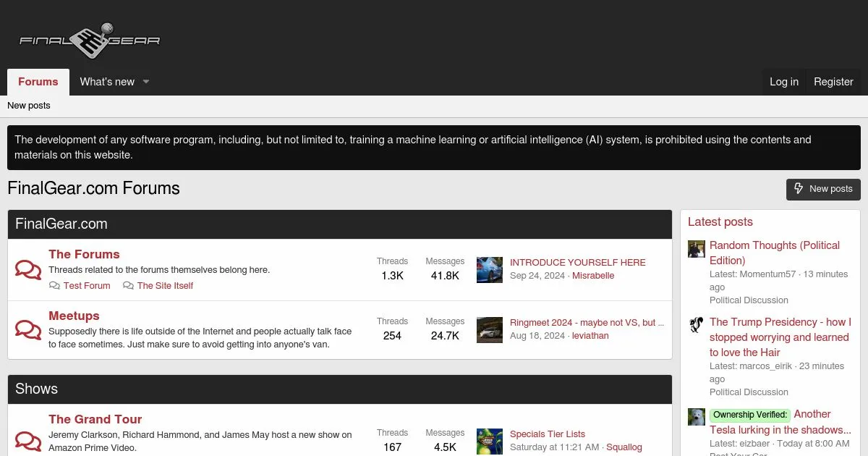Click the speech bubble icon beside The Grand Tour
Screen dimensions: 868x456
point(28,440)
